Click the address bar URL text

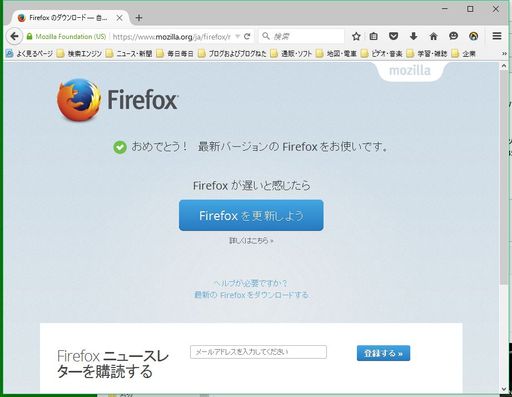click(x=171, y=37)
